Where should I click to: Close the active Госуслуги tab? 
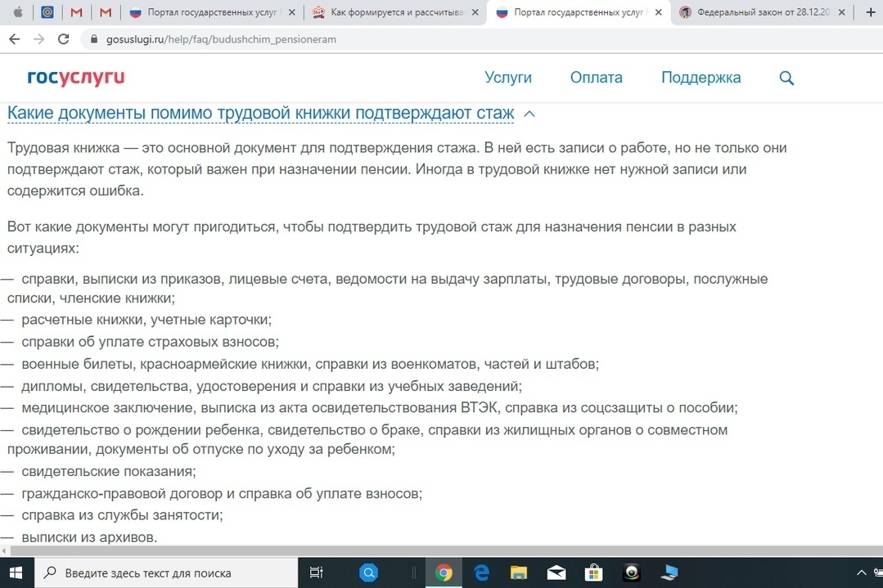tap(658, 11)
